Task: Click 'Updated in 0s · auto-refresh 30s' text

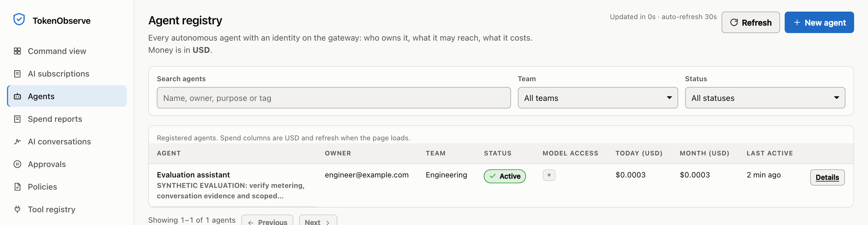Action: pyautogui.click(x=663, y=17)
